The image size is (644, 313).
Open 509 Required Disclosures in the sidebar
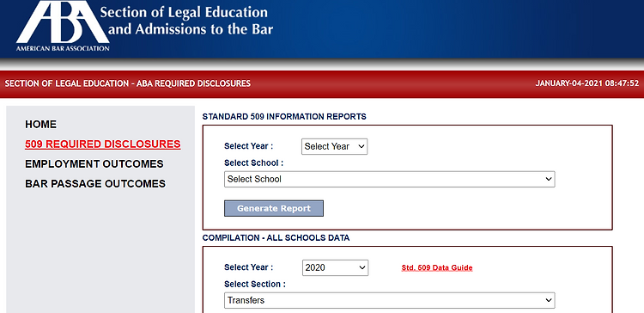coord(103,144)
